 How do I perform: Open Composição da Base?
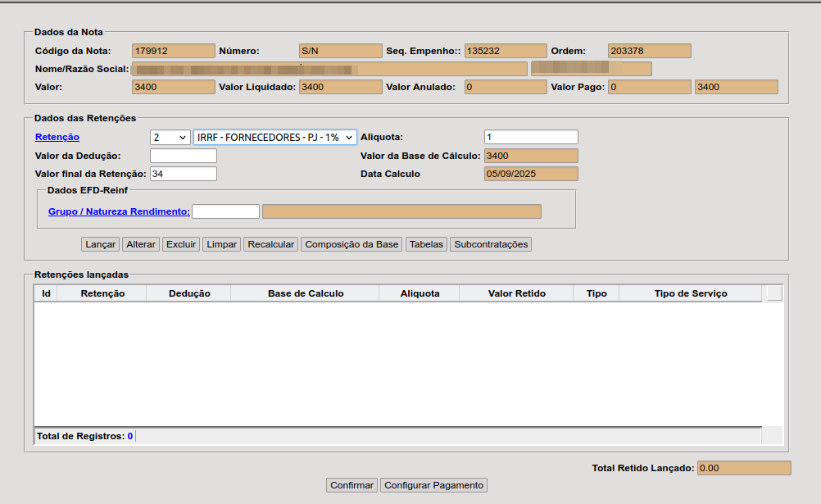coord(352,244)
